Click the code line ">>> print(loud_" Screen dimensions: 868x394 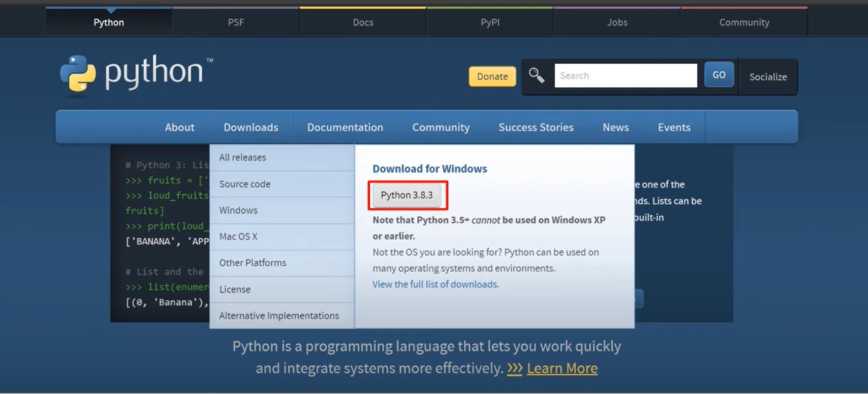click(167, 226)
